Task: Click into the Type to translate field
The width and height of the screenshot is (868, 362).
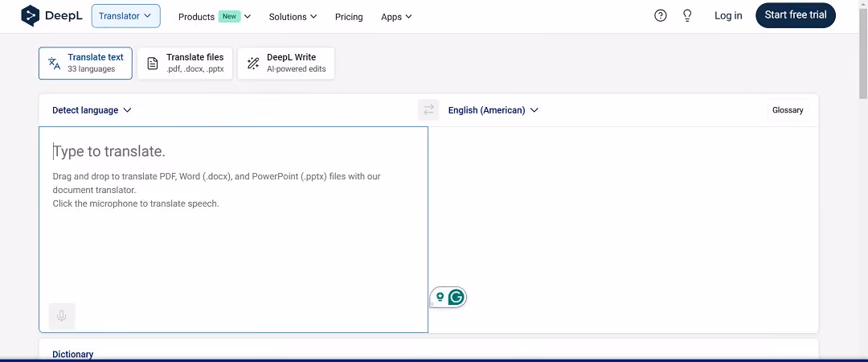Action: click(233, 229)
